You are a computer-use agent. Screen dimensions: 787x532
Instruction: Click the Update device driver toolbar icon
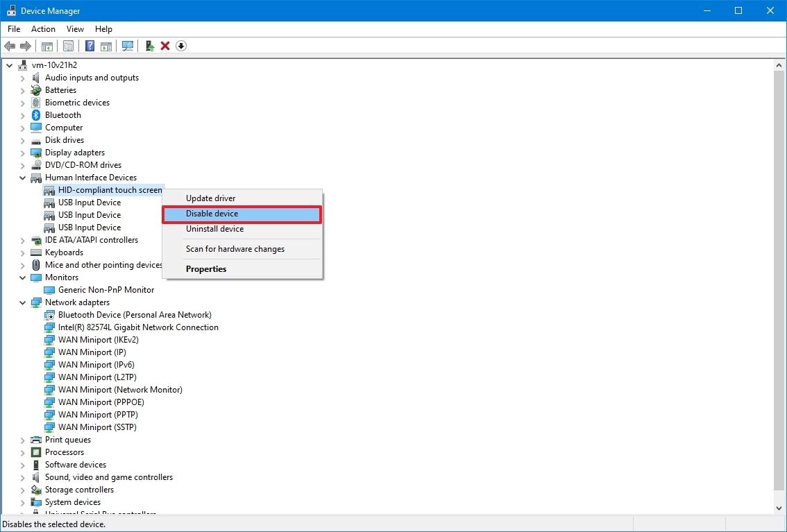(150, 46)
